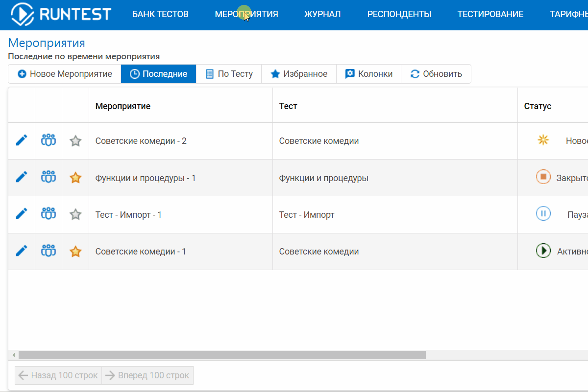Click test name Функции и процедуры
Image resolution: width=588 pixels, height=392 pixels.
324,178
